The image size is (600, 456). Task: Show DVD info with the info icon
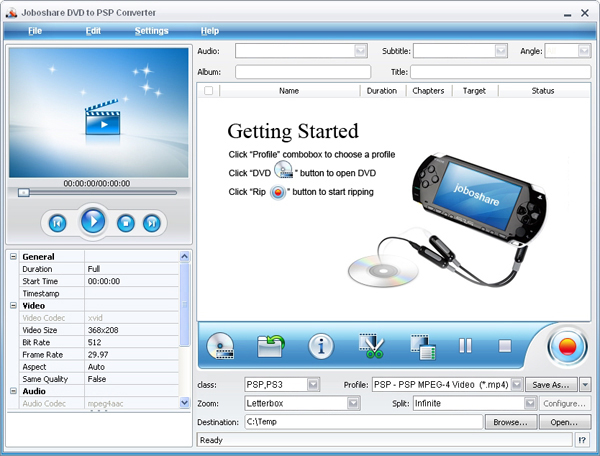tap(321, 346)
